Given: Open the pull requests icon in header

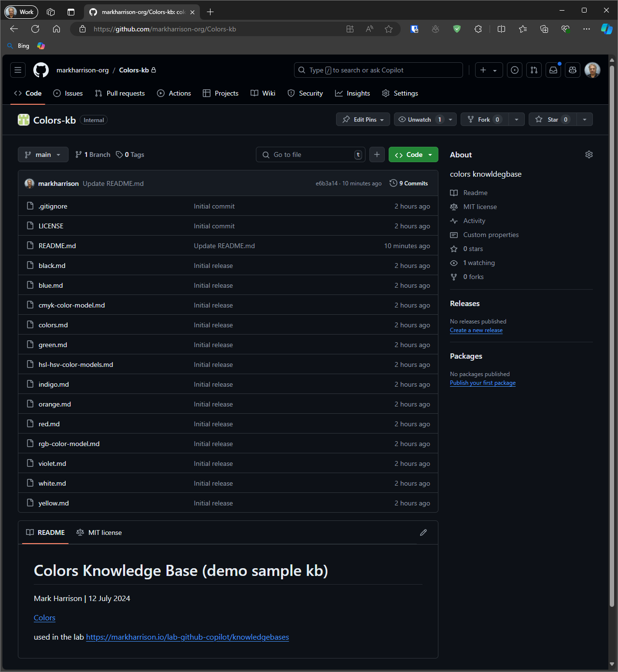Looking at the screenshot, I should click(x=534, y=70).
